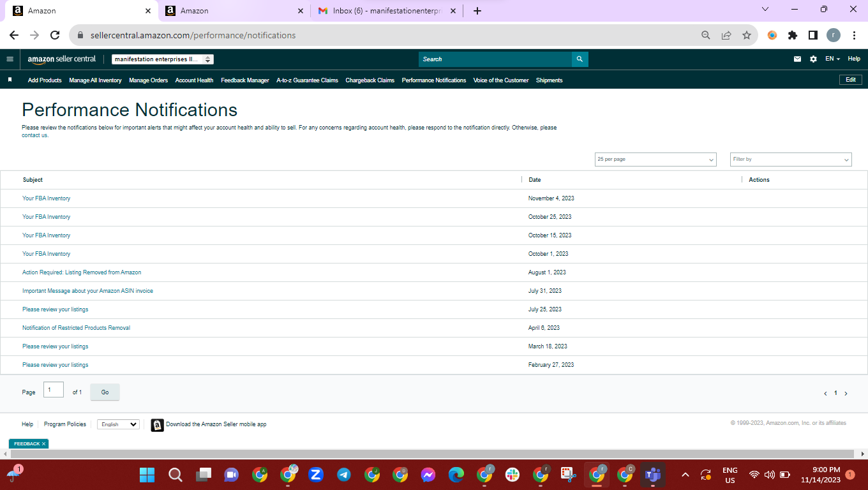Click the contact us link
868x490 pixels.
tap(34, 135)
